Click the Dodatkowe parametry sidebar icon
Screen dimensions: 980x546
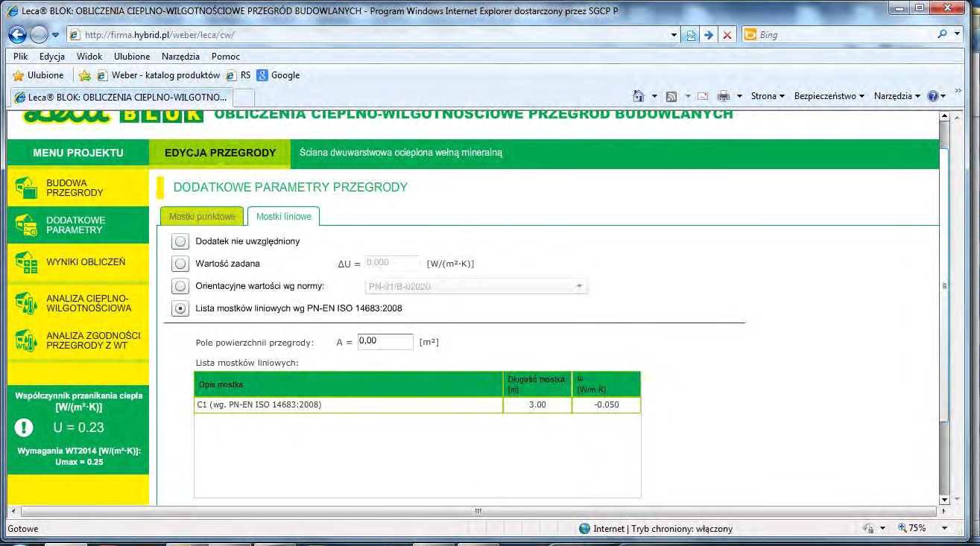click(x=26, y=225)
